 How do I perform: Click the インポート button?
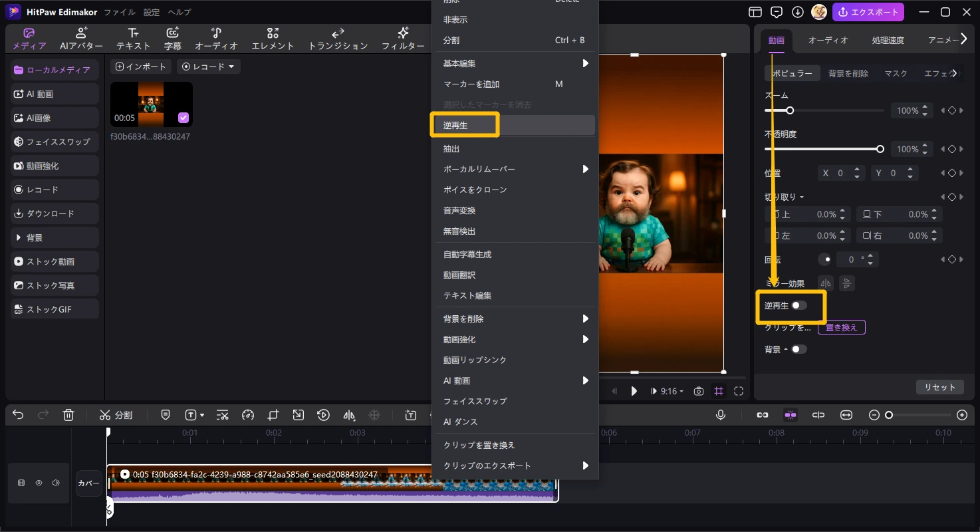coord(141,66)
